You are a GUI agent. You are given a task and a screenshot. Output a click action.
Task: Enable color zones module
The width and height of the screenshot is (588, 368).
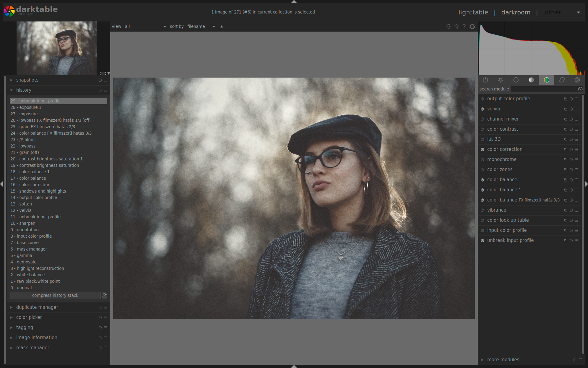482,170
